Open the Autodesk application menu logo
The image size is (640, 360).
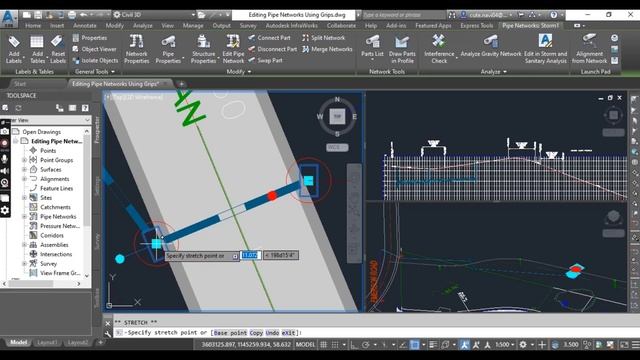click(9, 18)
